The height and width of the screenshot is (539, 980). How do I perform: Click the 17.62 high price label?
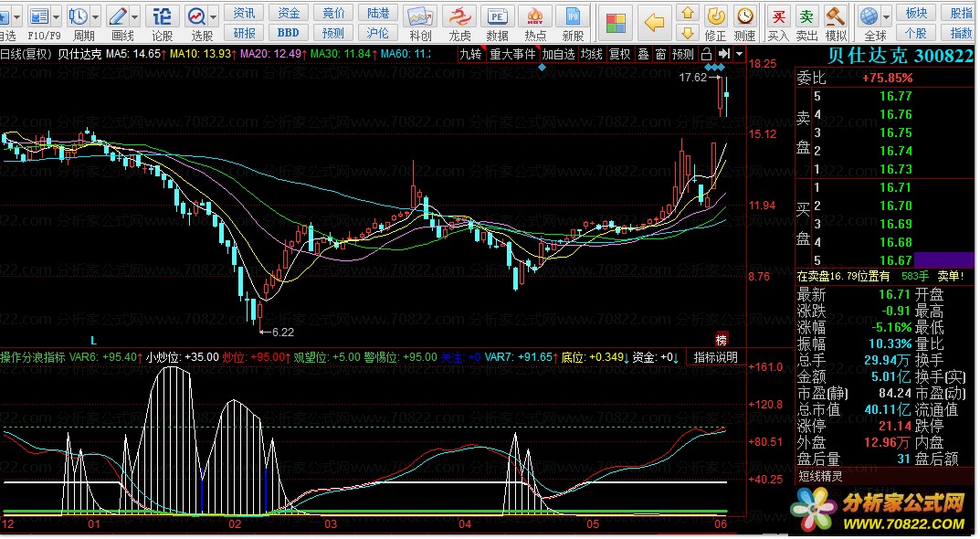pyautogui.click(x=692, y=78)
